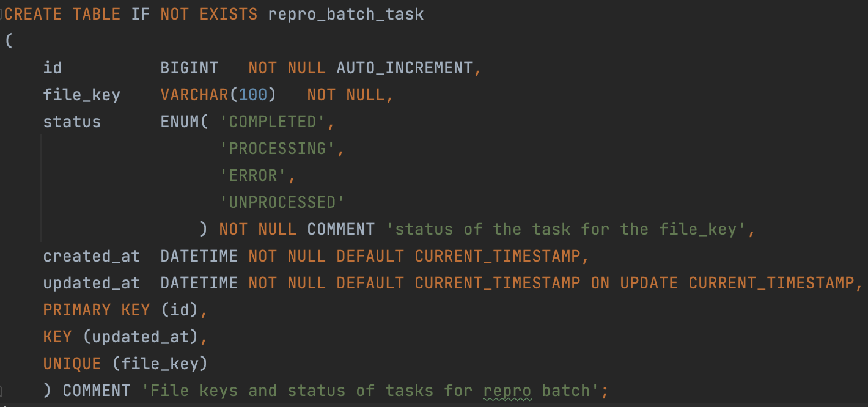Viewport: 868px width, 407px height.
Task: Place cursor on the BIGINT type
Action: pos(189,68)
